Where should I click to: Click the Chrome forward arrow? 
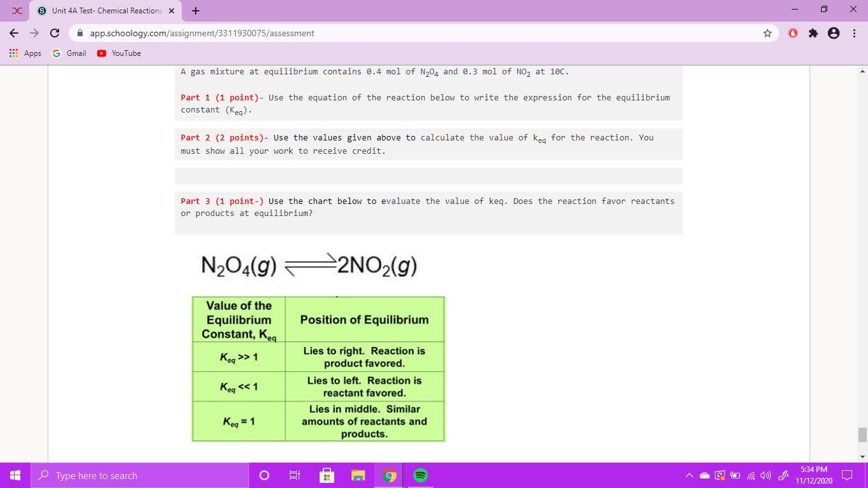pyautogui.click(x=34, y=33)
